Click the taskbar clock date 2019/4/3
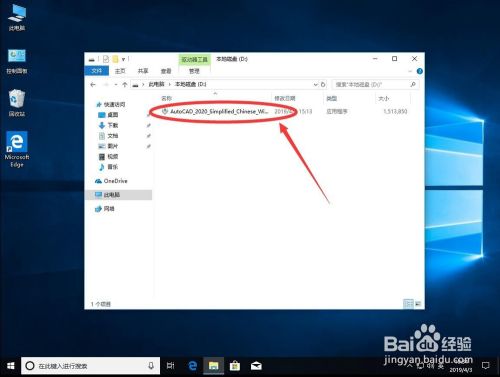Screen dimensions: 500x377 460,370
